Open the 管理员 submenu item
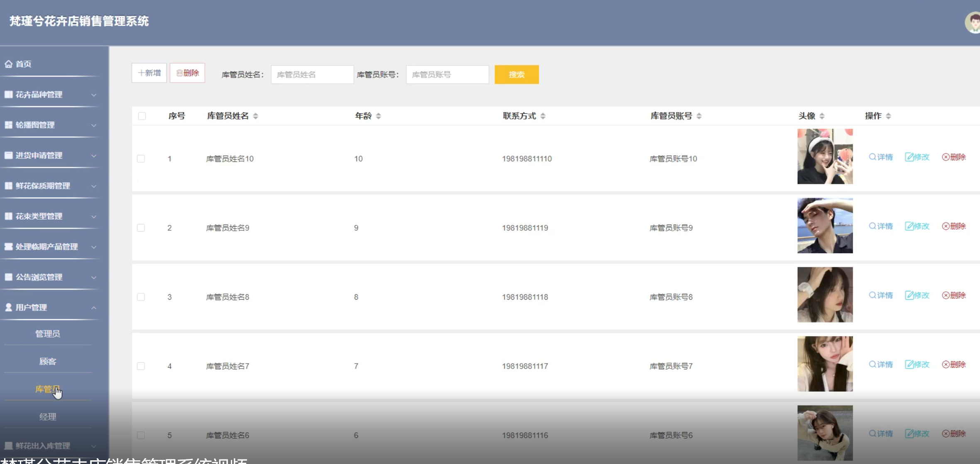The image size is (980, 464). [x=48, y=334]
